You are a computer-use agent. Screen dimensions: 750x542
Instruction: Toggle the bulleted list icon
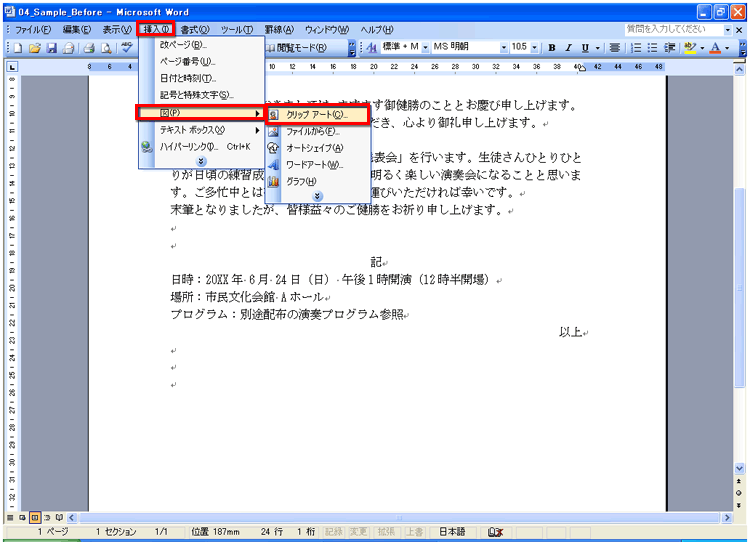coord(652,47)
